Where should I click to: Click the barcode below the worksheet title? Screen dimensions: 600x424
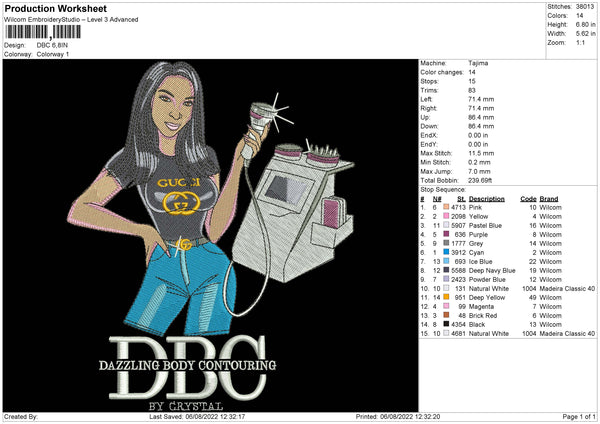(x=42, y=32)
